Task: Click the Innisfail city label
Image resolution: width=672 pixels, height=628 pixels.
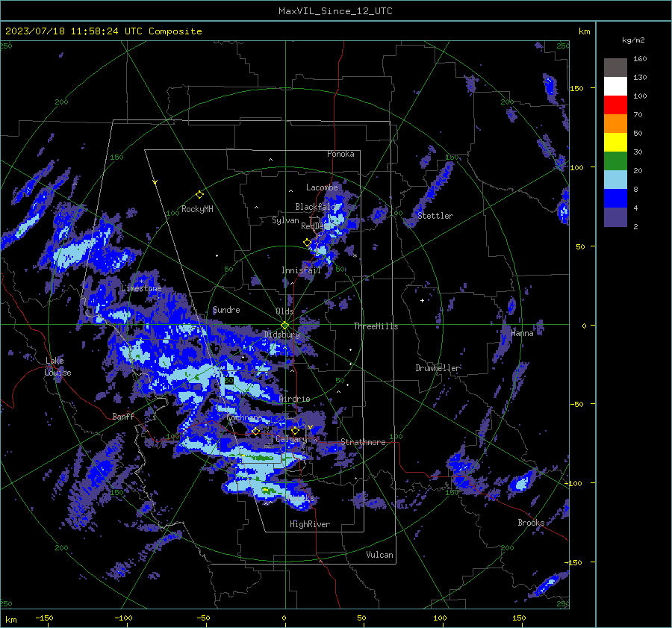Action: (301, 270)
